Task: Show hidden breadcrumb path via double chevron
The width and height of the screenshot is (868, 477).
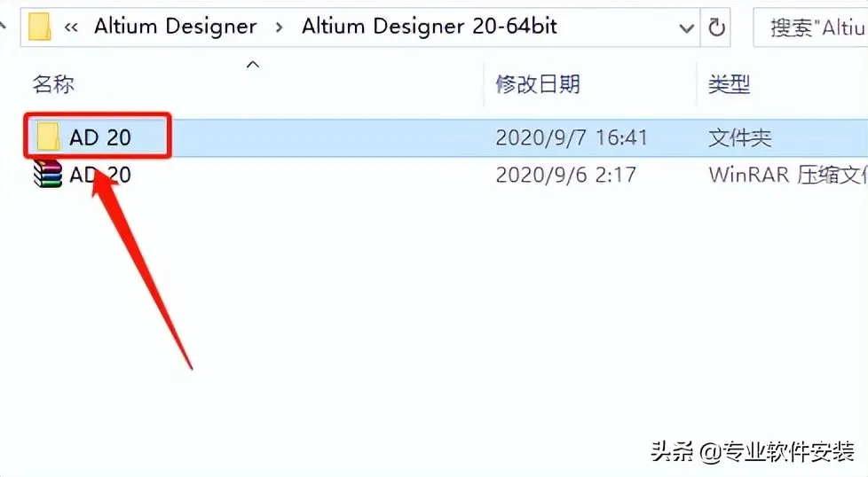Action: click(x=71, y=27)
